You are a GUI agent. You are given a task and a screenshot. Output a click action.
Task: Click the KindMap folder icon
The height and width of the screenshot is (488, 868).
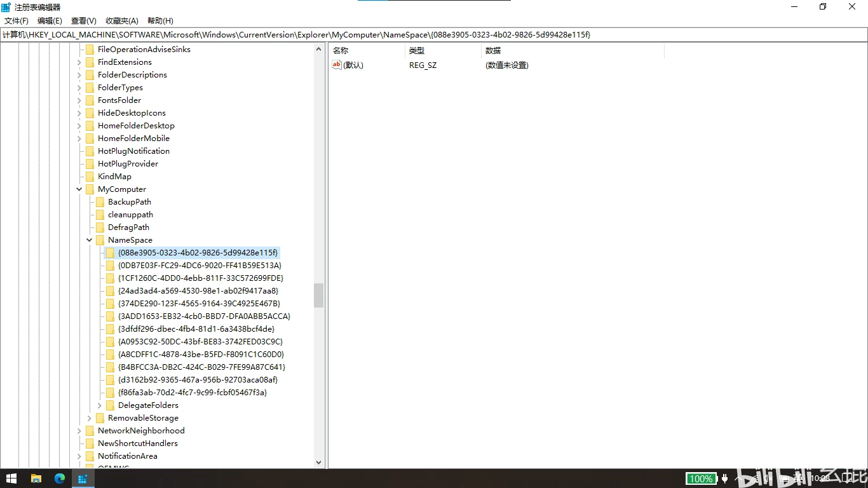[x=90, y=177]
